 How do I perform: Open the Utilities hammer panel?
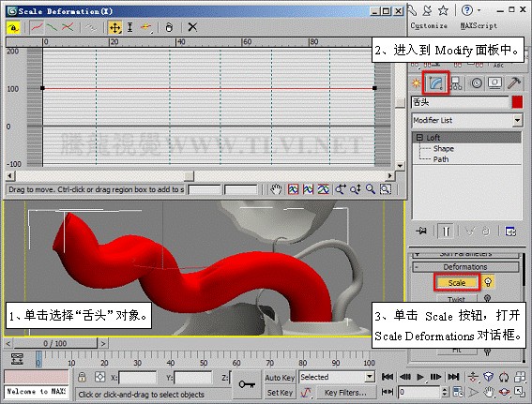click(x=514, y=82)
